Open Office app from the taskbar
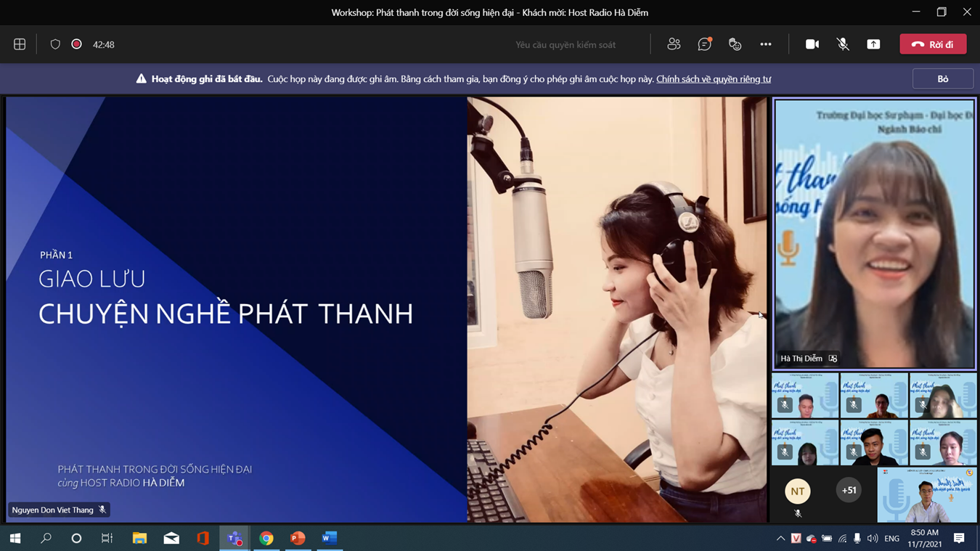 point(203,538)
